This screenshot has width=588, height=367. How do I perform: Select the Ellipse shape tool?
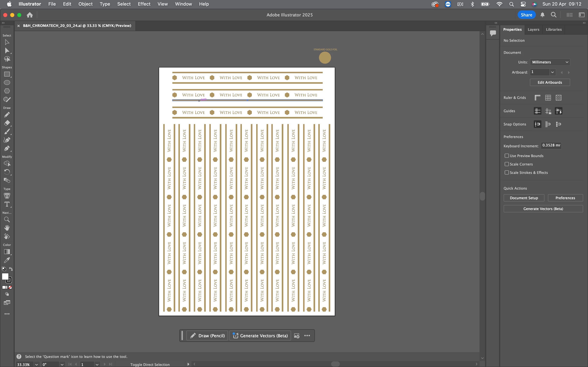(x=7, y=82)
